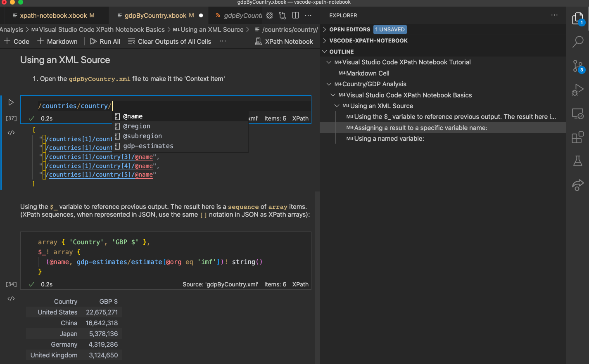This screenshot has height=364, width=589.
Task: Open the Remote Explorer view
Action: [x=577, y=113]
